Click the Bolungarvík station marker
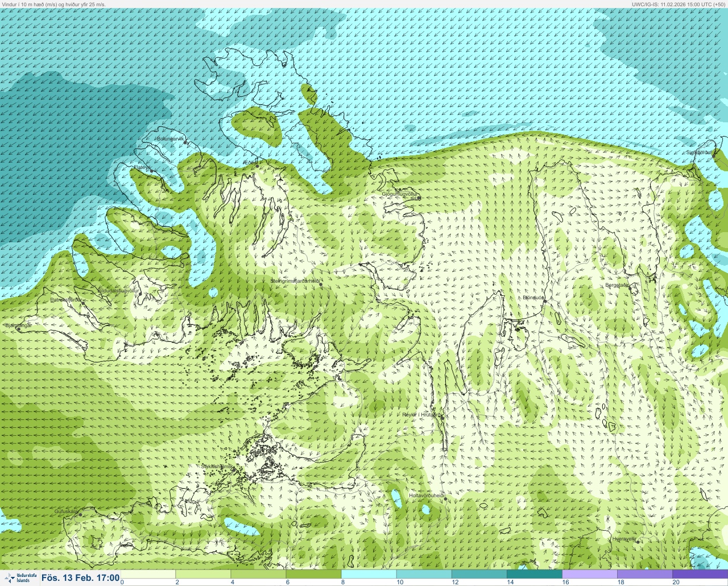The height and width of the screenshot is (586, 728). click(185, 143)
